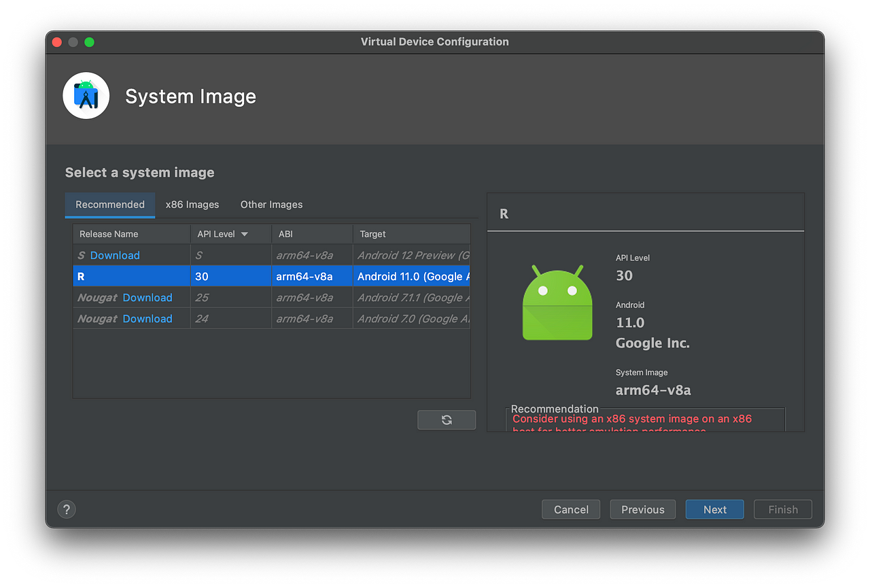Select the R release row
This screenshot has width=870, height=588.
272,277
